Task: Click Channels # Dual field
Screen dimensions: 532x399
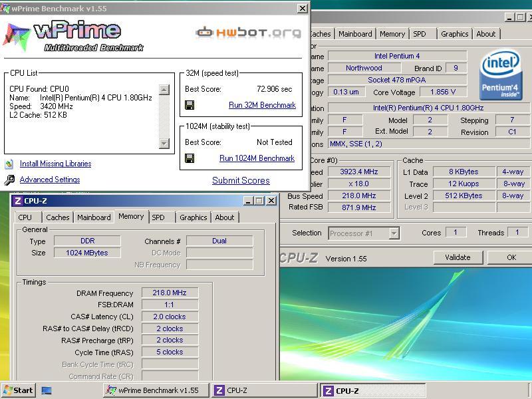Action: (219, 241)
